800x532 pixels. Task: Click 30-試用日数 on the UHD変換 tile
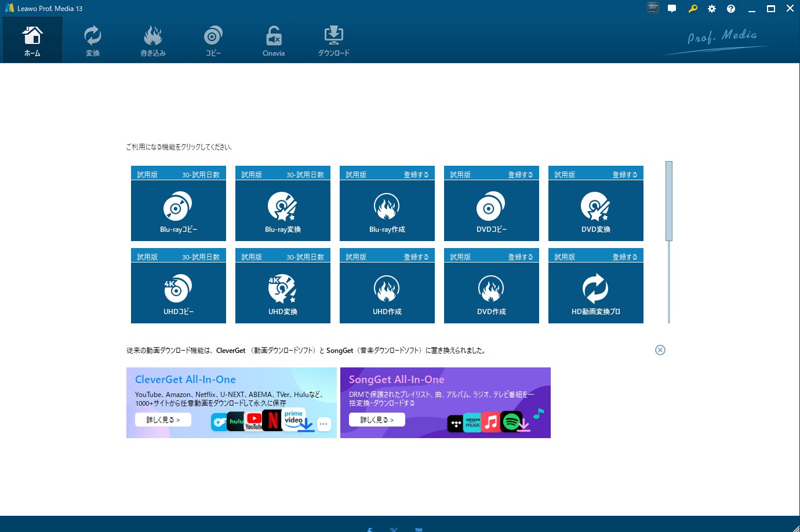pyautogui.click(x=305, y=257)
